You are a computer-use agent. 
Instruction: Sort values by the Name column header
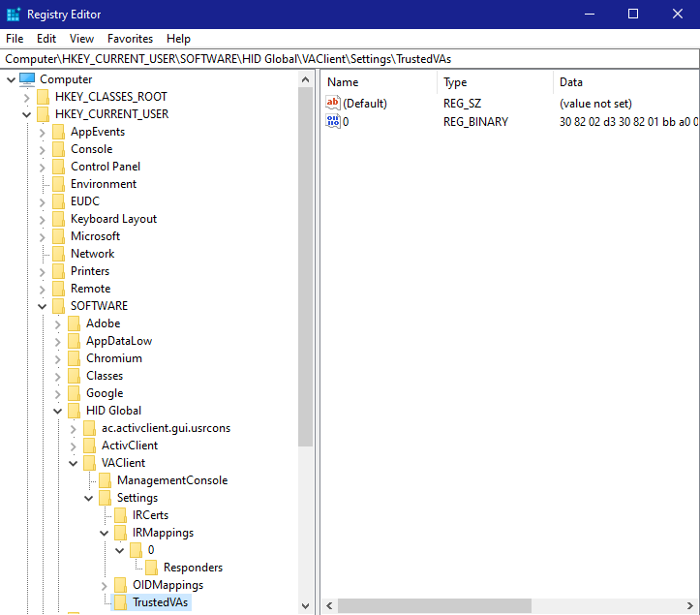coord(378,82)
